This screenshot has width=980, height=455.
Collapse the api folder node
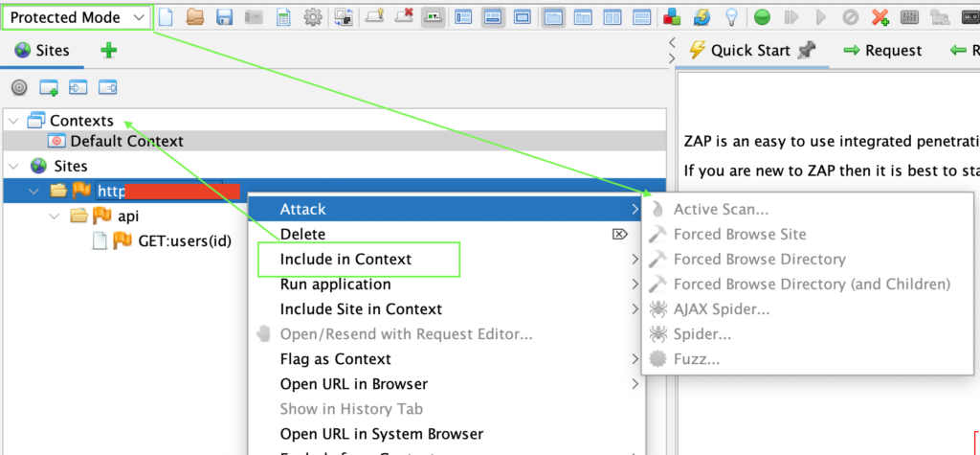(x=54, y=216)
